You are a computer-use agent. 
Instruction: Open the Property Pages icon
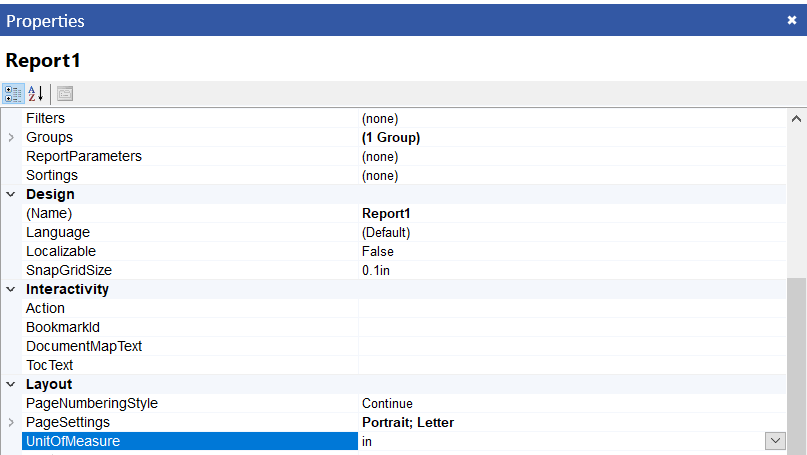coord(65,94)
